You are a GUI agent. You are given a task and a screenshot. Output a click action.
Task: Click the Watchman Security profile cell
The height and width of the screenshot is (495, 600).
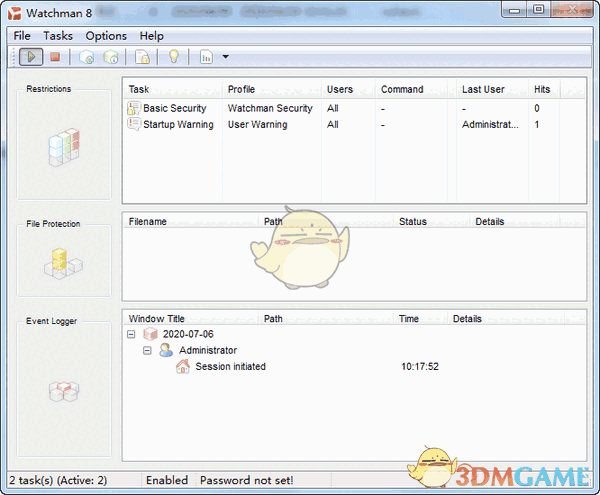(x=270, y=108)
